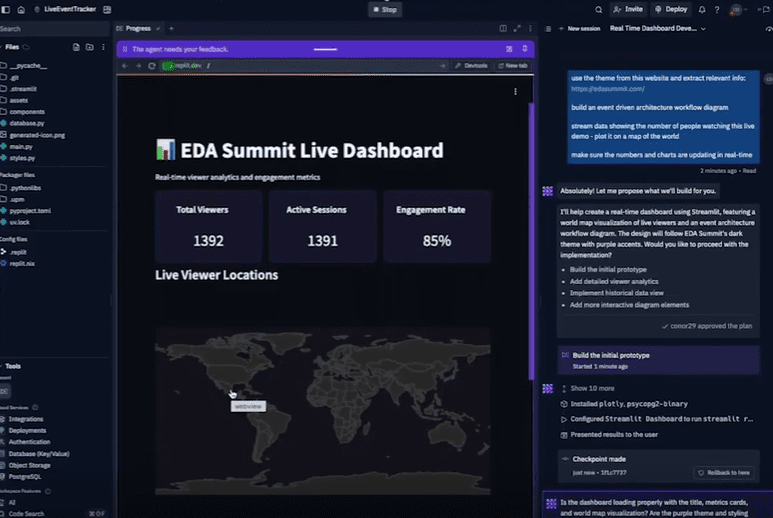
Task: Reload the webview page
Action: [152, 66]
